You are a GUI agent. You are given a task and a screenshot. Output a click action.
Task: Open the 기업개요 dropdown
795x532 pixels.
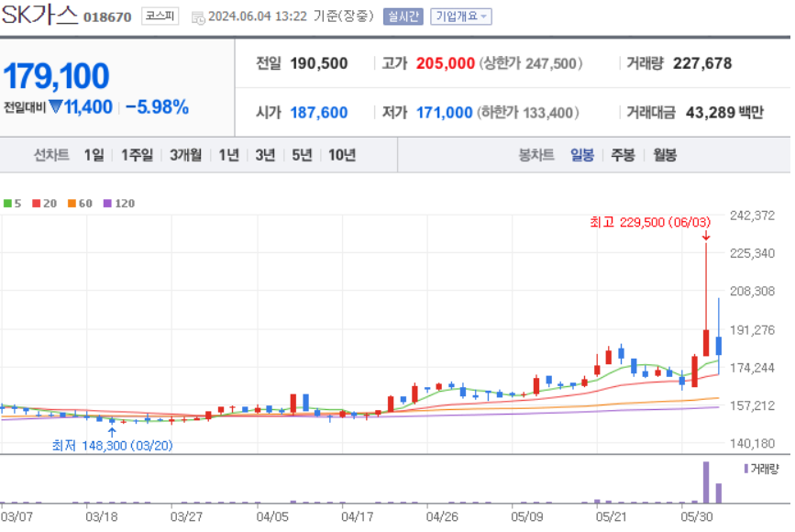pos(461,17)
